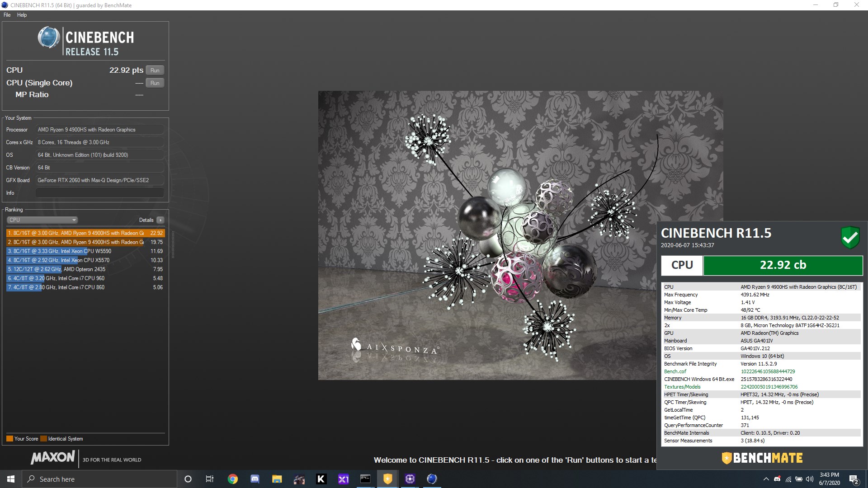Switch to Cinebench sphere taskbar icon
The height and width of the screenshot is (488, 868).
432,479
